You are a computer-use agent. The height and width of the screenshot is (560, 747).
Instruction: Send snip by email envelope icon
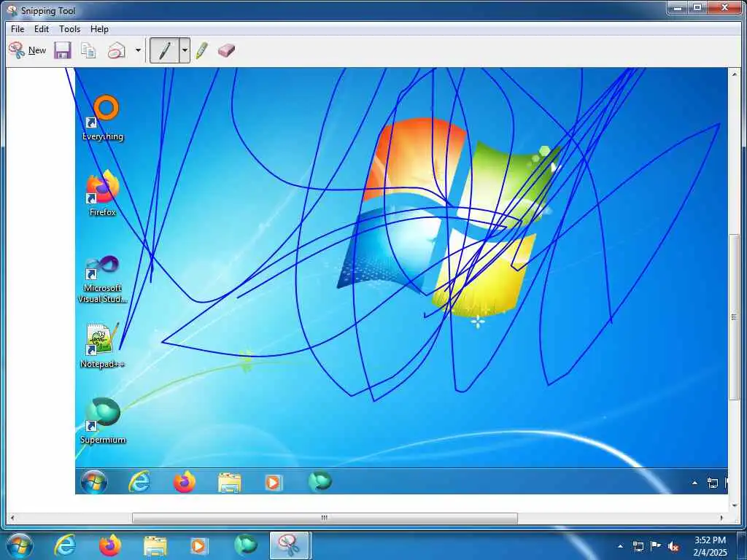[x=116, y=50]
